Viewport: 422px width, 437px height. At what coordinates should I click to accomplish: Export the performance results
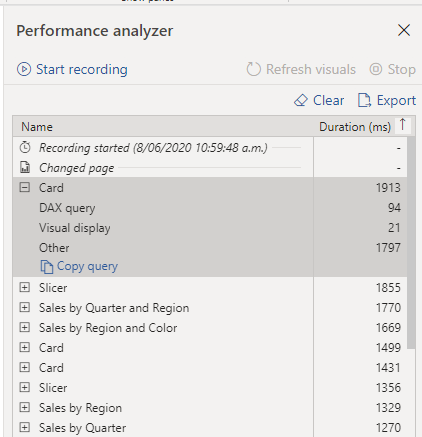click(x=387, y=100)
